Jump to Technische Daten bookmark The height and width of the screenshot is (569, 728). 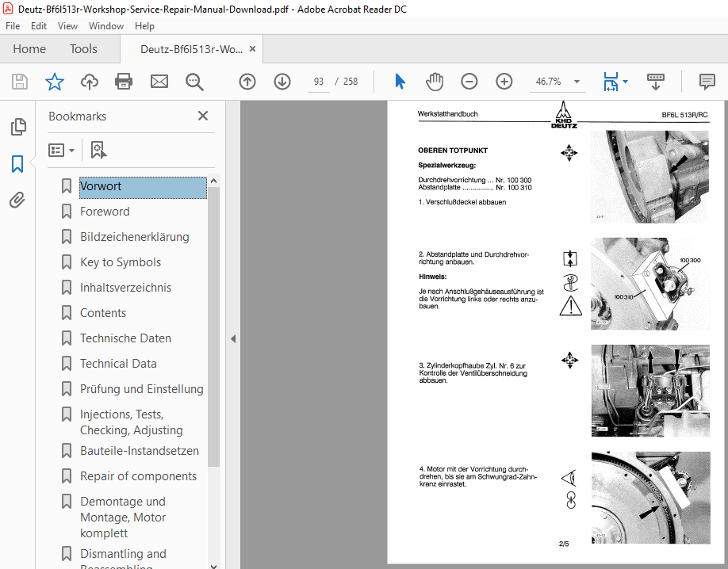[126, 338]
